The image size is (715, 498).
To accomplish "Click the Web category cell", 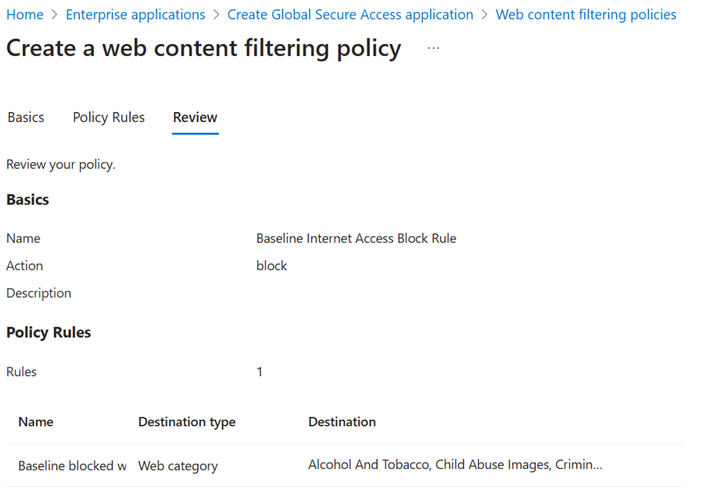I will tap(178, 466).
